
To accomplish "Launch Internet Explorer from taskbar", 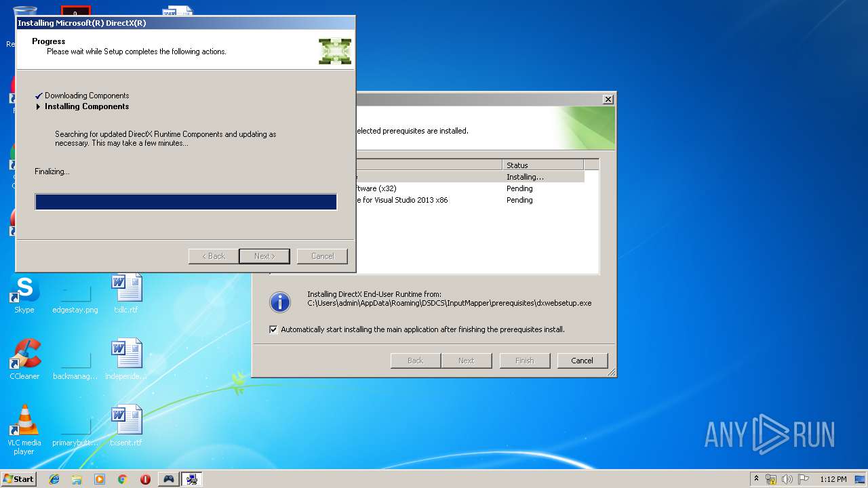I will pos(54,479).
